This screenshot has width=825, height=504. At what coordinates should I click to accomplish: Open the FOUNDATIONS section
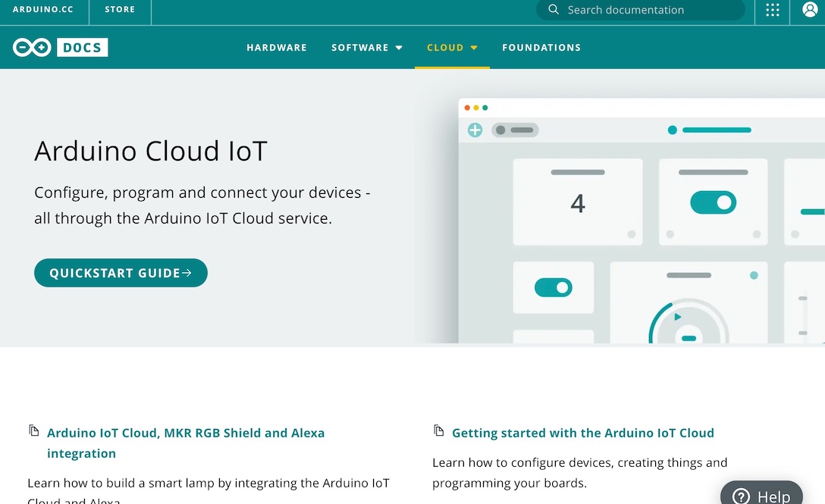(x=541, y=47)
